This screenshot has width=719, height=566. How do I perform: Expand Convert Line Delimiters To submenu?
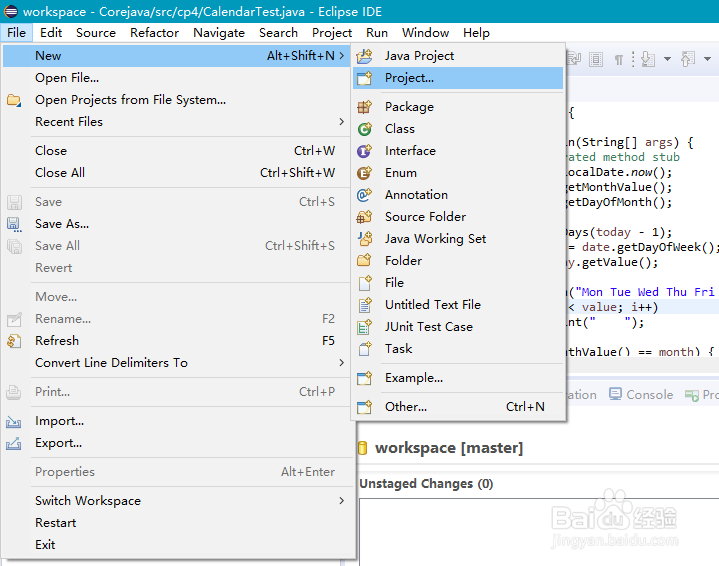tap(176, 363)
